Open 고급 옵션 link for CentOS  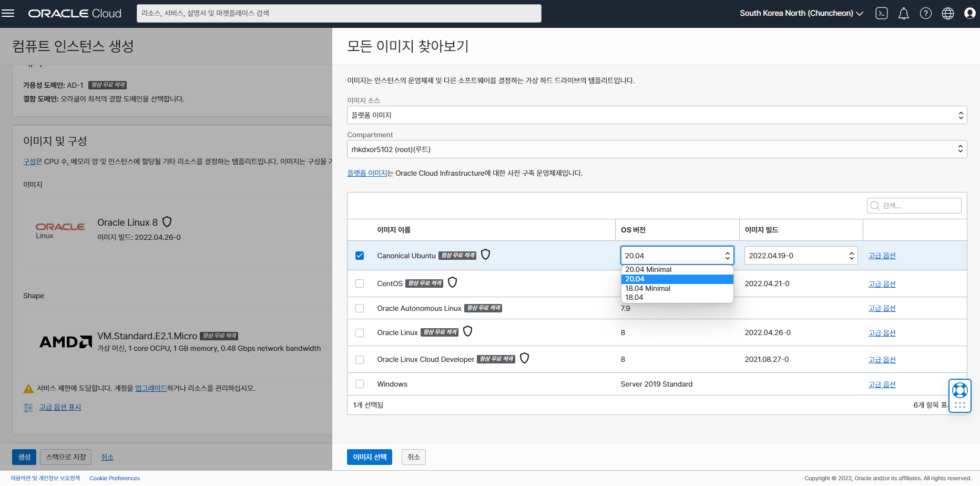click(882, 284)
